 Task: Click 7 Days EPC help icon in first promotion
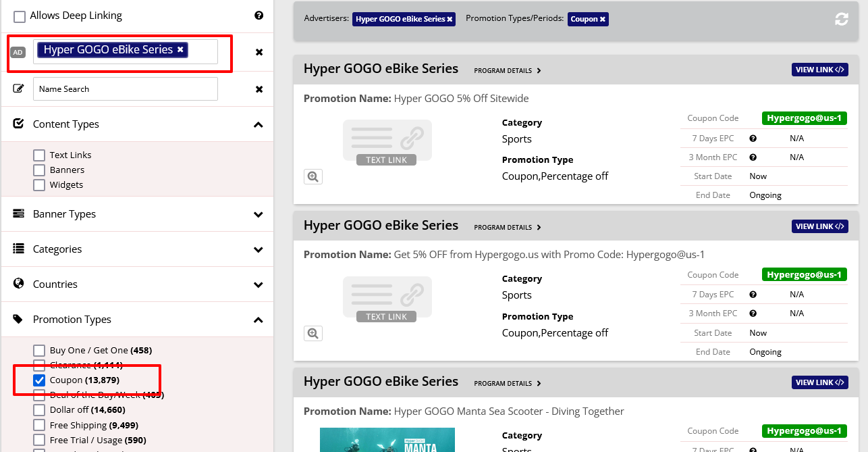753,139
